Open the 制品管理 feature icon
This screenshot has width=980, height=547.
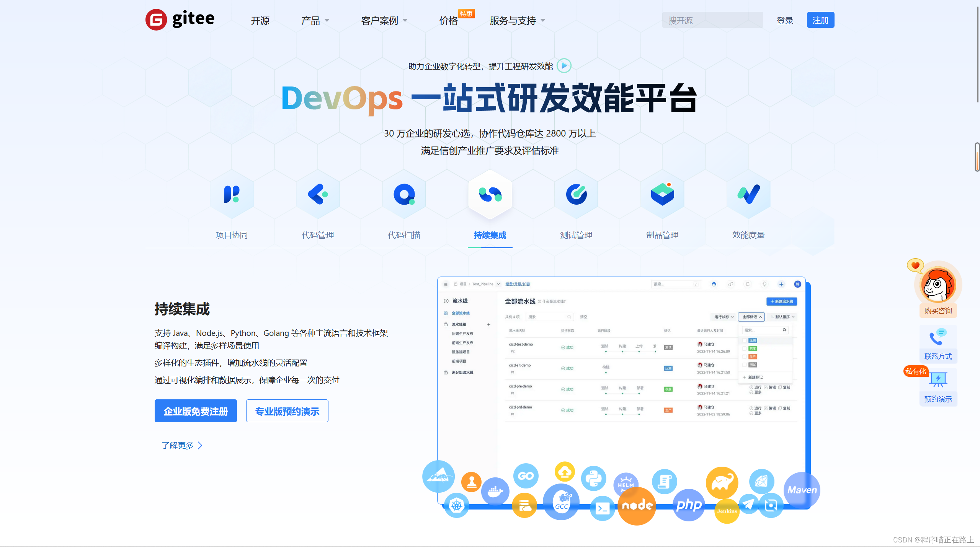[662, 194]
